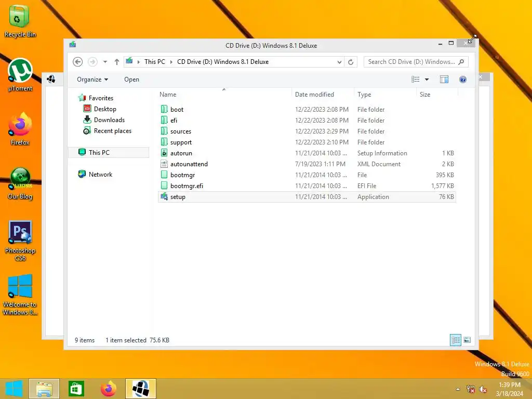The width and height of the screenshot is (532, 399).
Task: Go back with the Back arrow button
Action: click(x=78, y=62)
